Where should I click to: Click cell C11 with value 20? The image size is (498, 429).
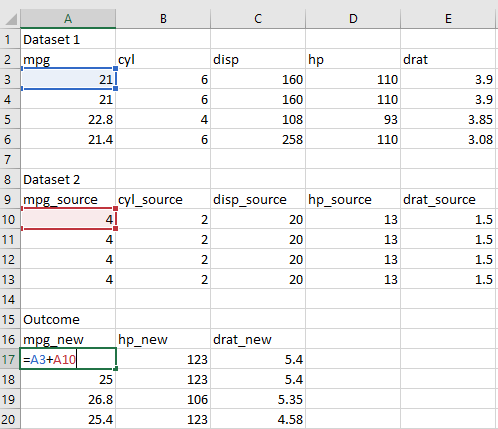click(258, 239)
